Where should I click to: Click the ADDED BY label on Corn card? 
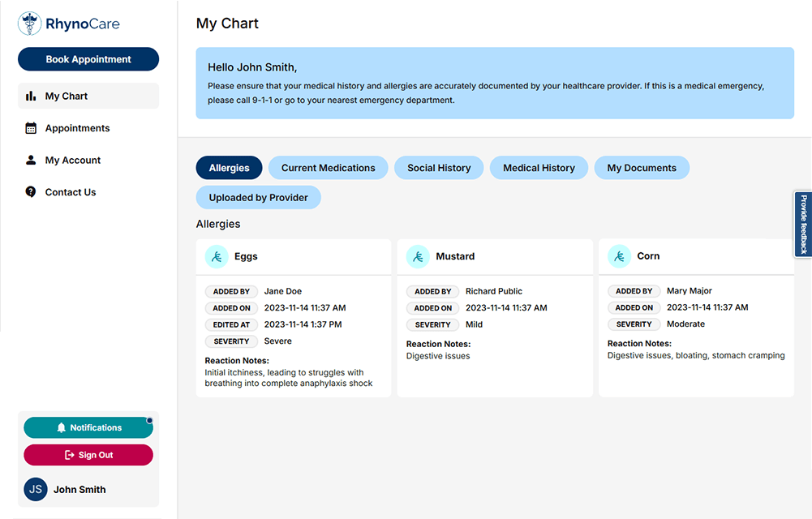tap(634, 291)
